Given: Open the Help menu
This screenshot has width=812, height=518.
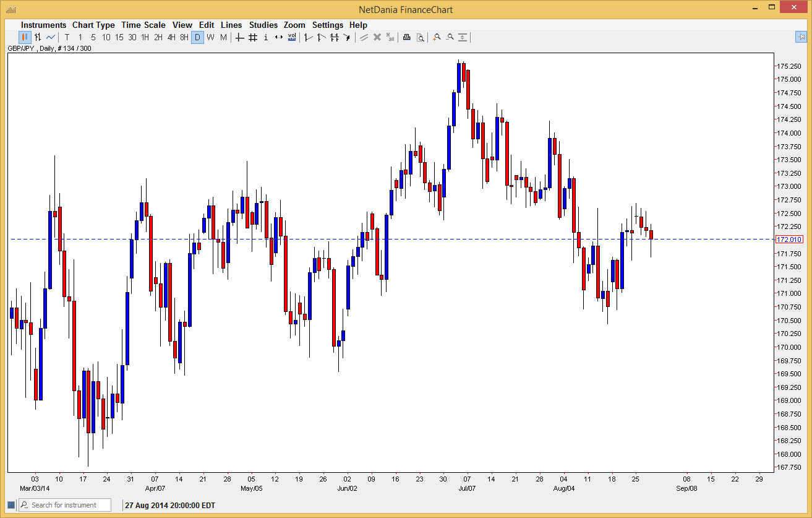Looking at the screenshot, I should (x=358, y=25).
